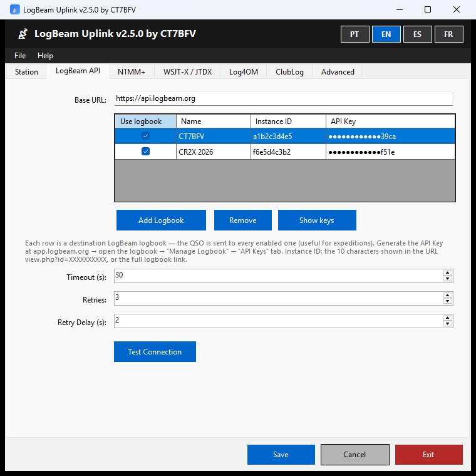The width and height of the screenshot is (476, 476).
Task: Close the LogBeam Uplink window
Action: (x=456, y=10)
